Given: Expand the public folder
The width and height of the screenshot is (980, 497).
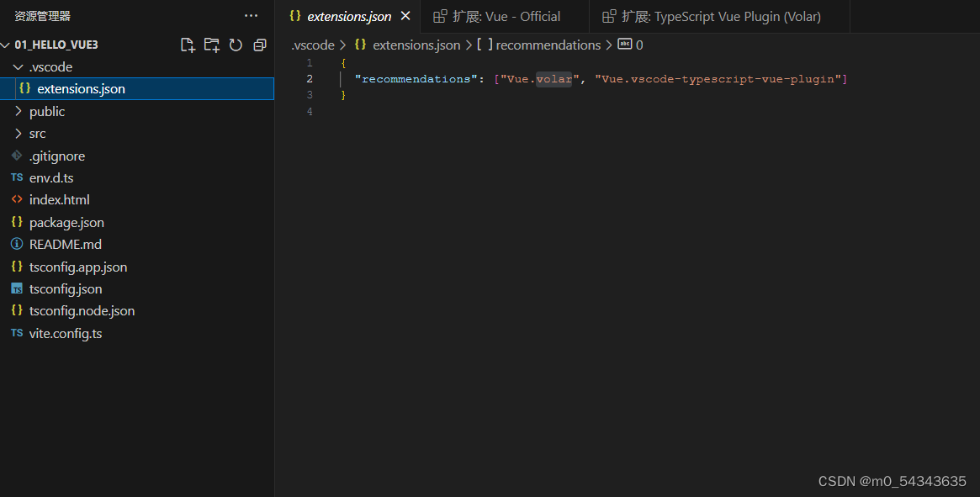Looking at the screenshot, I should (46, 111).
